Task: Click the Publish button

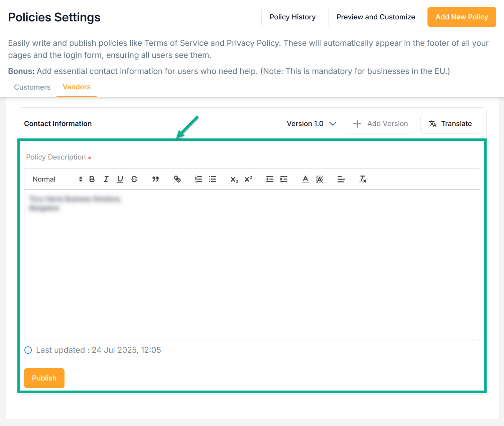Action: pos(44,378)
